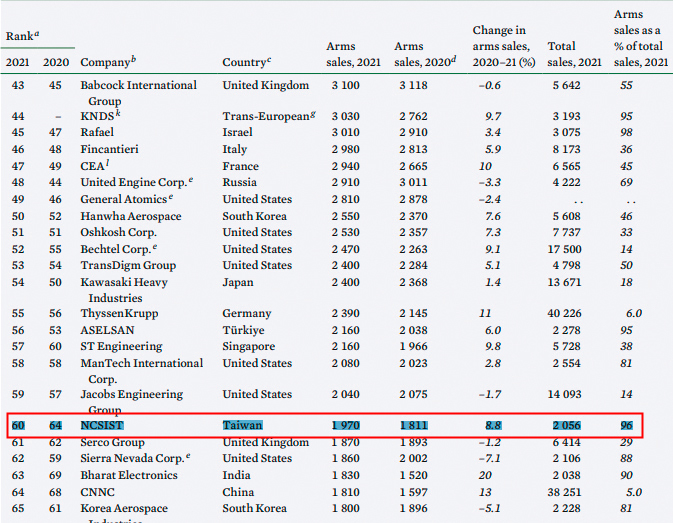Click the Total sales, 2021 header
The height and width of the screenshot is (523, 673).
(x=574, y=54)
